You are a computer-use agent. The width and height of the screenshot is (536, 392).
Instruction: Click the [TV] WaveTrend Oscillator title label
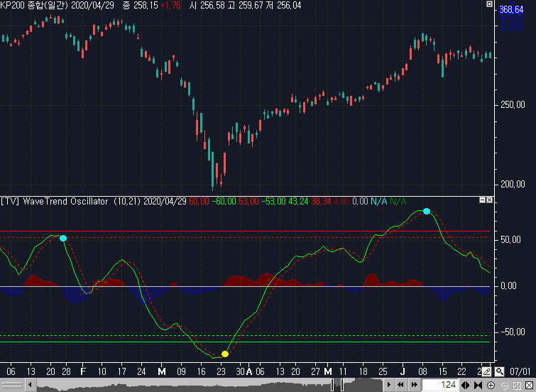(52, 202)
